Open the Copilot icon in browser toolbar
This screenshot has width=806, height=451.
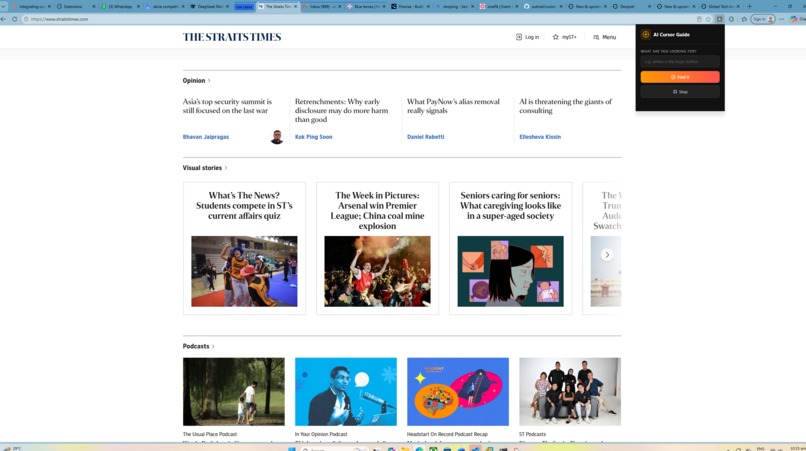(x=794, y=19)
